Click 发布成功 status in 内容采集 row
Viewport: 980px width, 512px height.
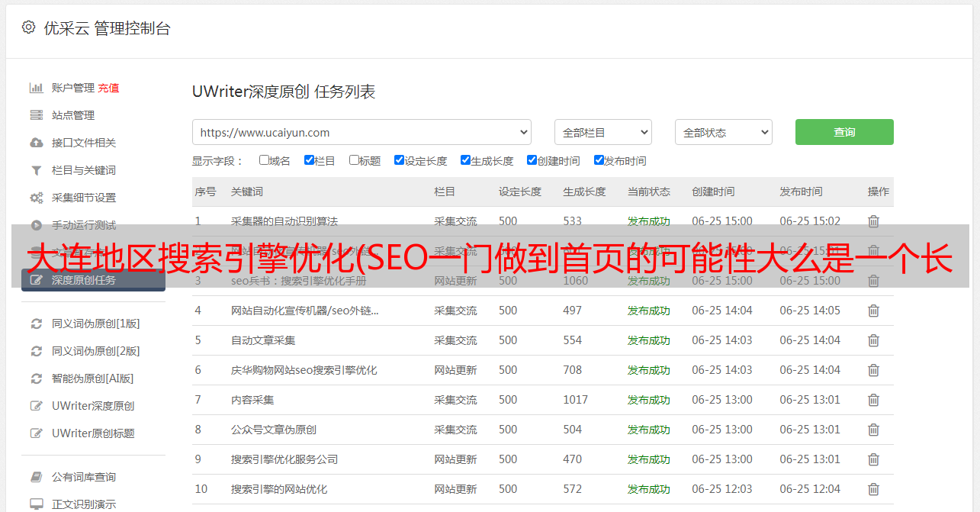pos(649,400)
